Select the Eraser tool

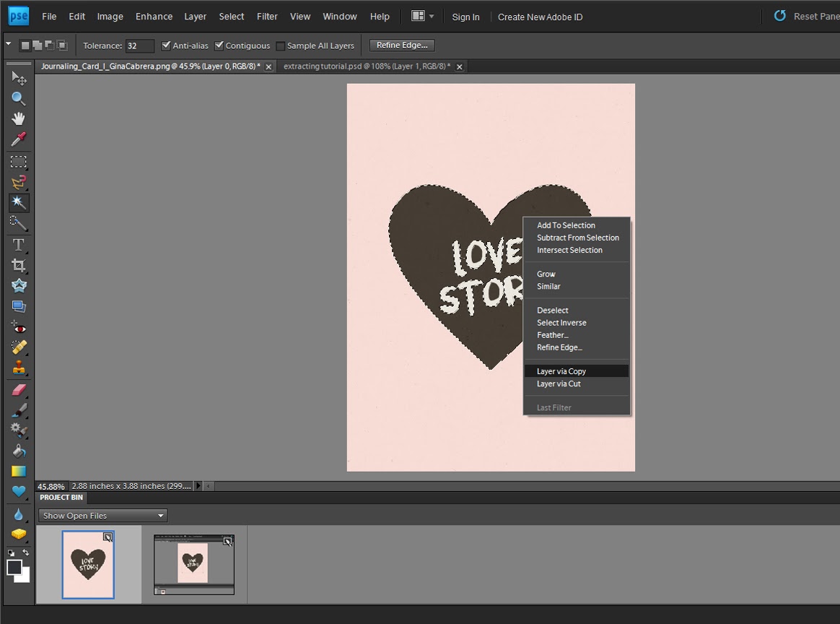(x=19, y=389)
